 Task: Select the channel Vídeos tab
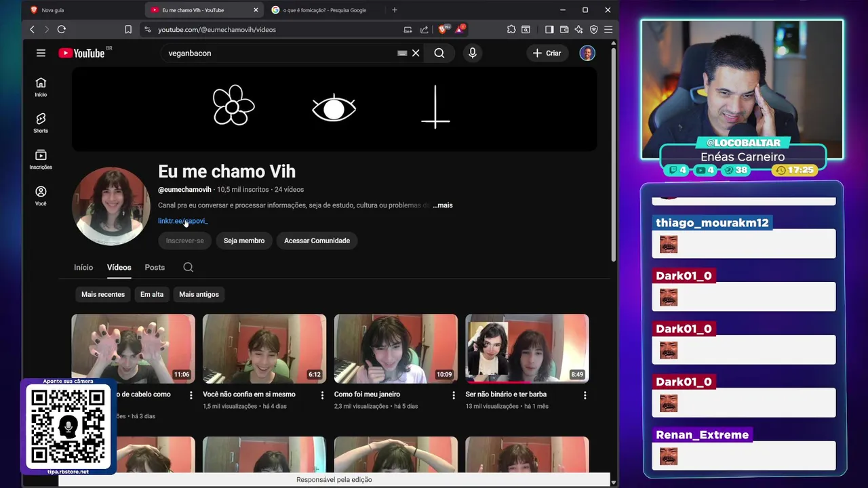[119, 267]
